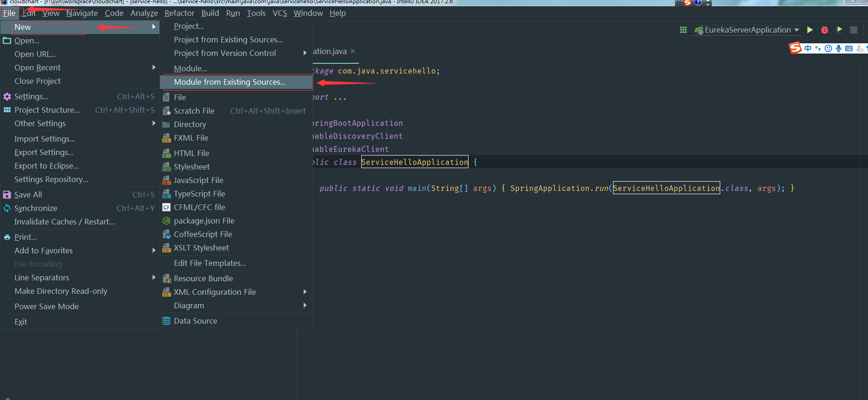
Task: Click Sogou microphone voice input icon
Action: (x=839, y=48)
